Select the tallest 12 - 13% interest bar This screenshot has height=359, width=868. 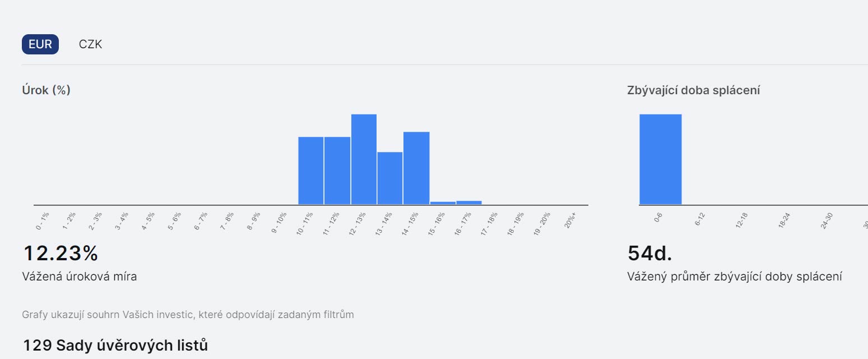[364, 159]
